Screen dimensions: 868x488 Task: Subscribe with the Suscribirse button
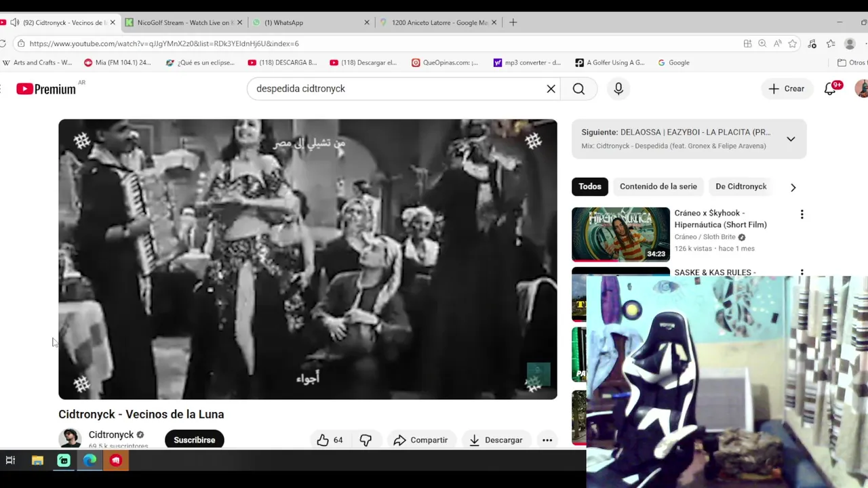tap(194, 440)
